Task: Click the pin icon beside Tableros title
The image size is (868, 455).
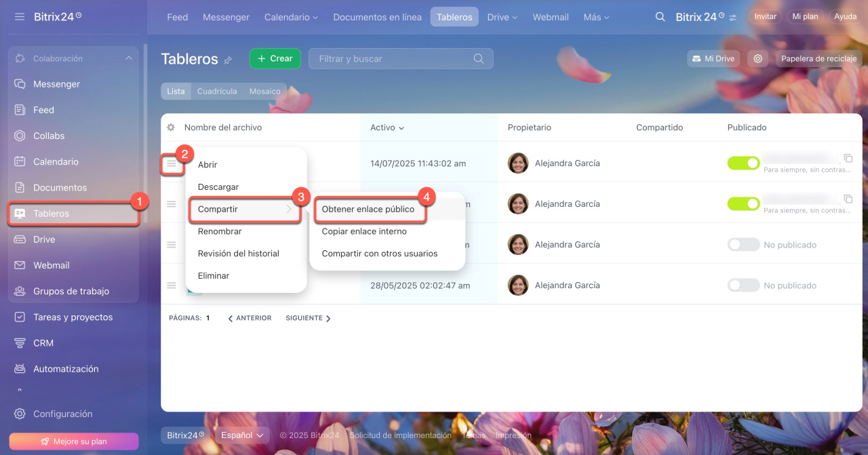Action: [228, 60]
